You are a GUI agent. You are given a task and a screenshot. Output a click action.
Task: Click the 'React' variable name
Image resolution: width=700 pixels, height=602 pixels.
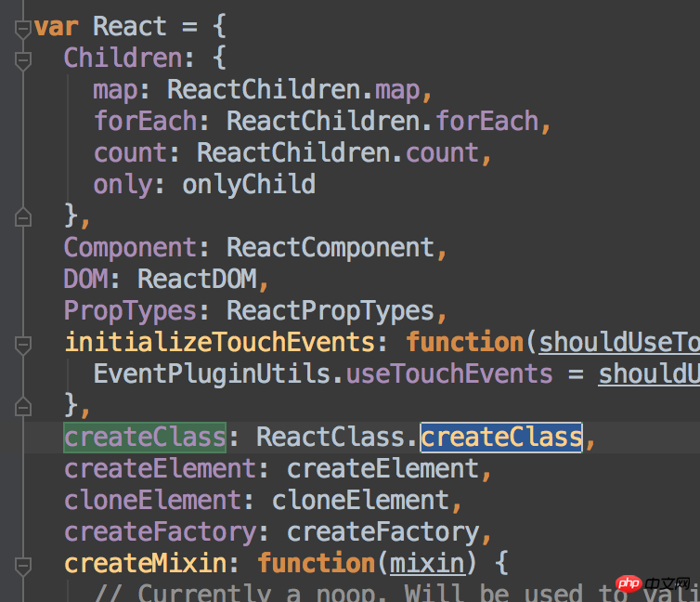[129, 26]
